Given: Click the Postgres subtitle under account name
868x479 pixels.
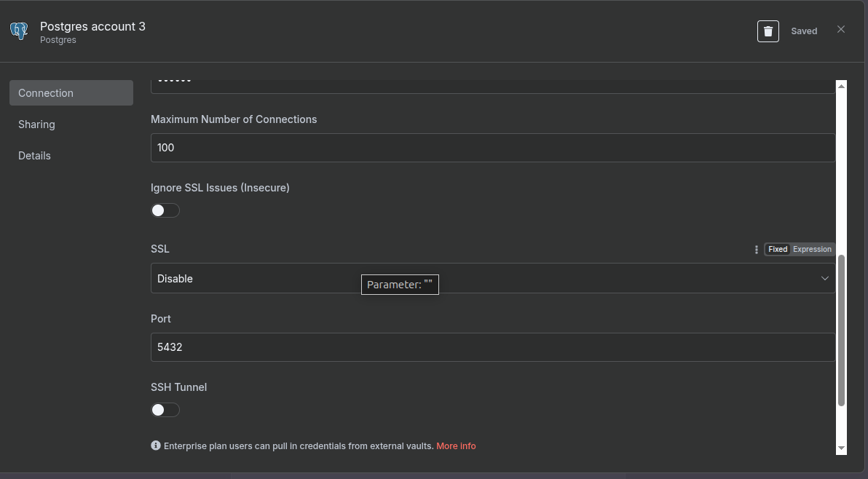Looking at the screenshot, I should (x=58, y=40).
